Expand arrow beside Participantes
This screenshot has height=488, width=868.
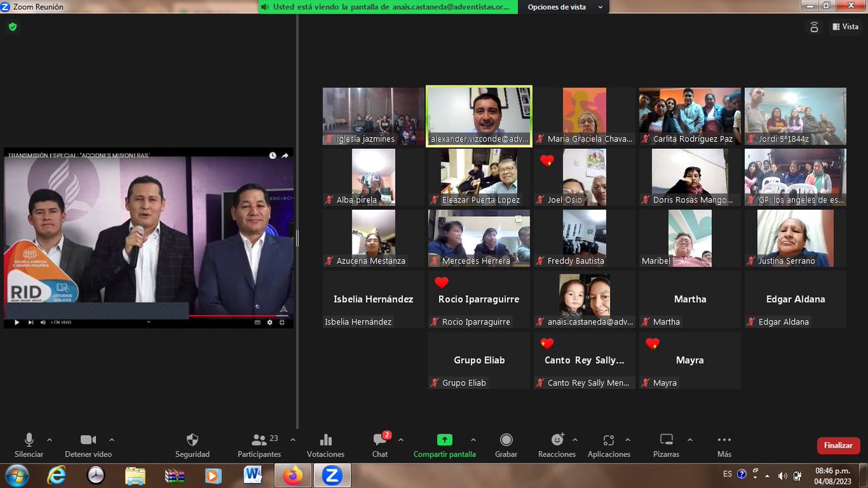293,440
